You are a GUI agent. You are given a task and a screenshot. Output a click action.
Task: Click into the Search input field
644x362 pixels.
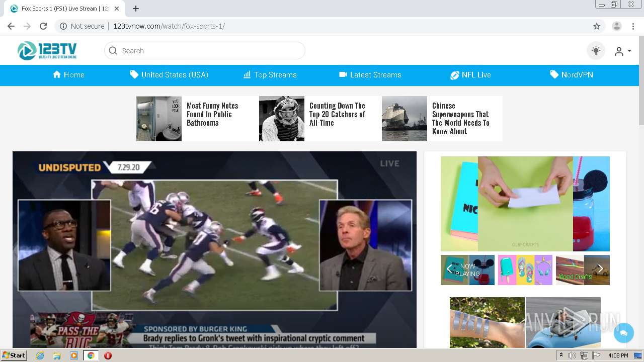(x=205, y=51)
